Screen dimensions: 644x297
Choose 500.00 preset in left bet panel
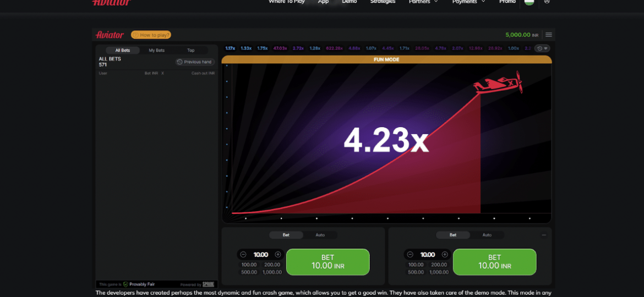click(x=249, y=272)
